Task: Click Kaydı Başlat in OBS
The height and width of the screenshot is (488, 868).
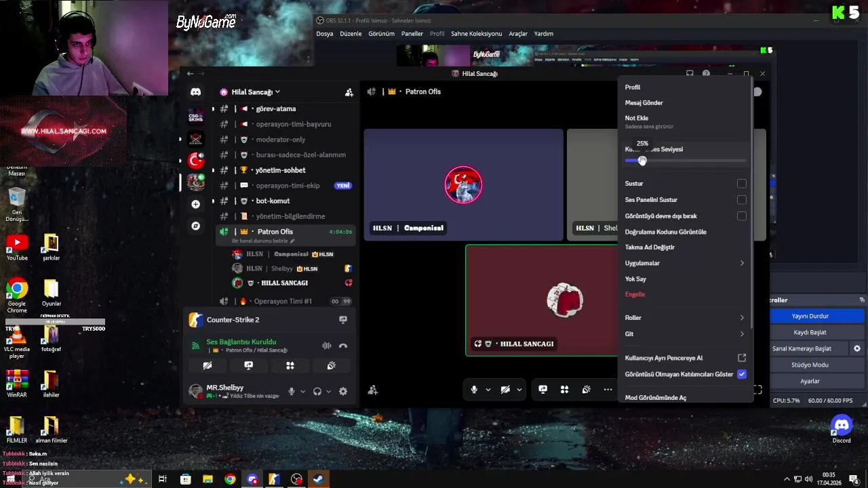Action: pyautogui.click(x=810, y=332)
